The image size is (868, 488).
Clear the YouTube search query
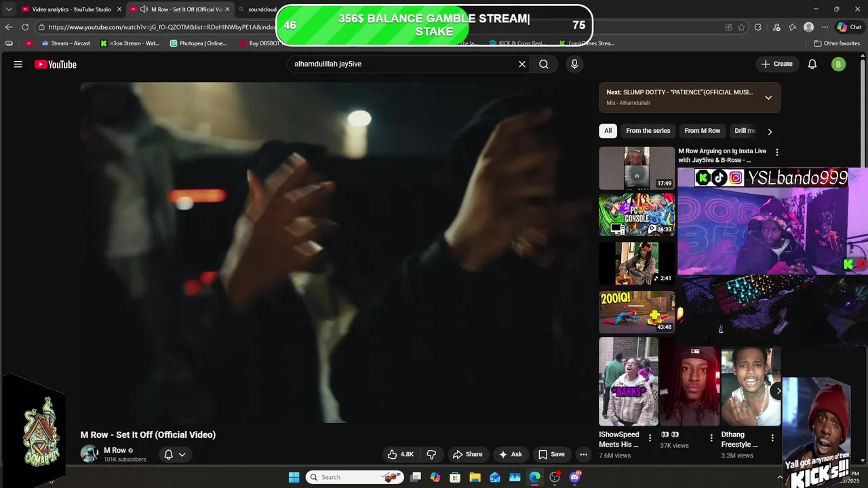click(x=522, y=64)
